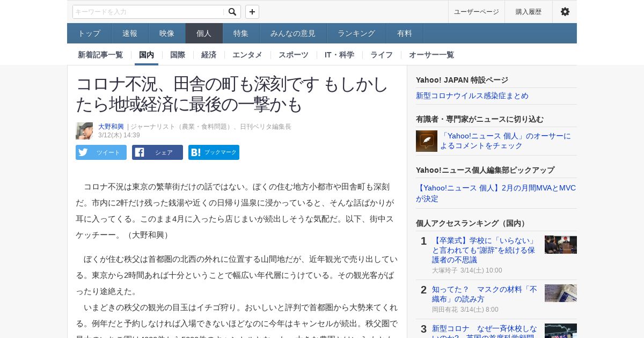Click the keyword search input field
Viewport: 644px width, 338px height.
(149, 12)
